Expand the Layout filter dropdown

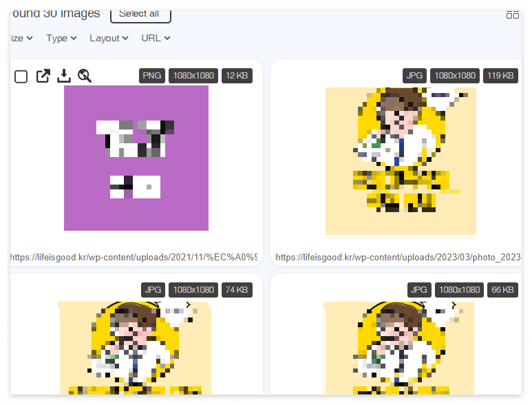click(x=109, y=38)
